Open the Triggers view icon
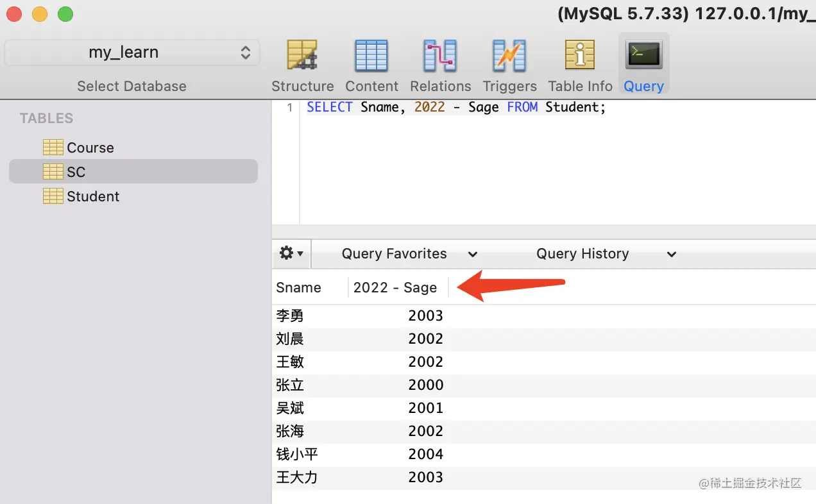 [509, 56]
